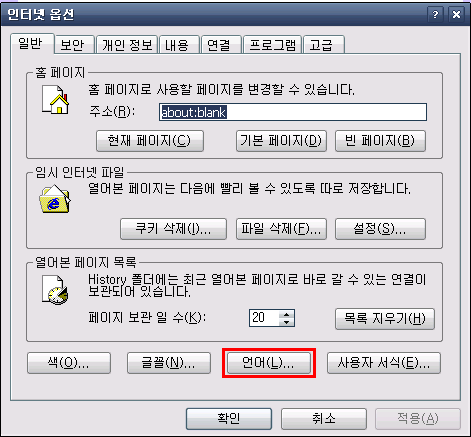Click the home page house icon
Viewport: 471px width, 437px height.
click(x=55, y=100)
